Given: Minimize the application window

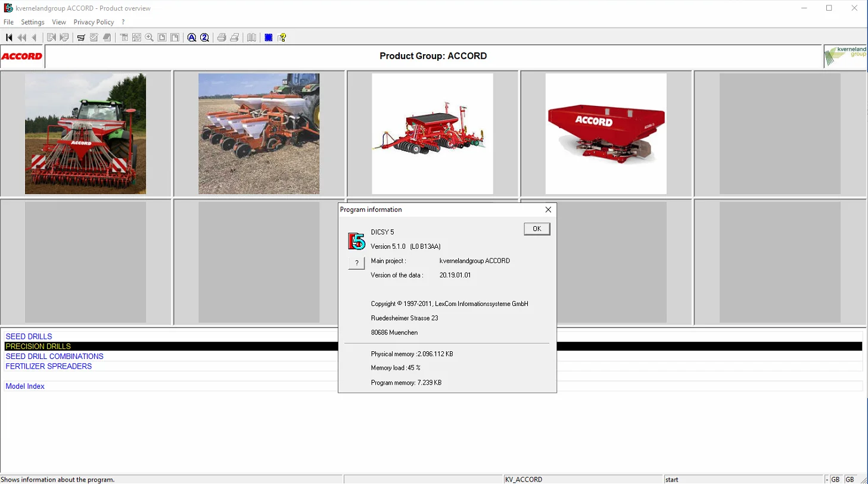Looking at the screenshot, I should point(804,8).
